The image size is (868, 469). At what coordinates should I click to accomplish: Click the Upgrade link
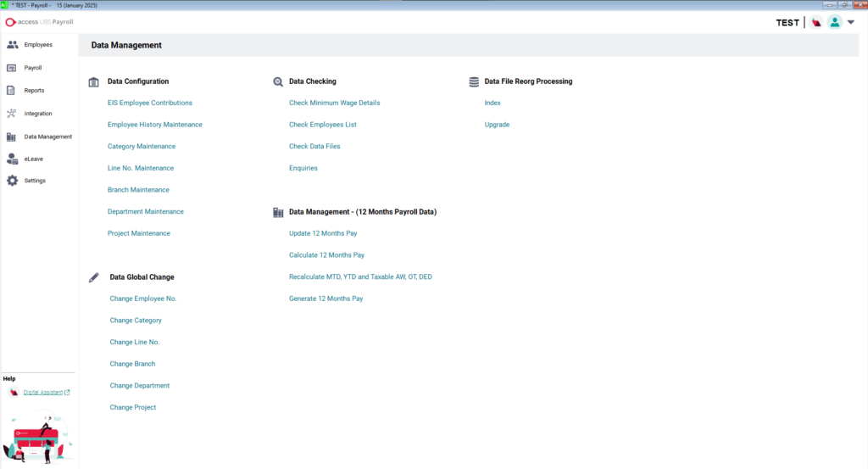point(497,125)
